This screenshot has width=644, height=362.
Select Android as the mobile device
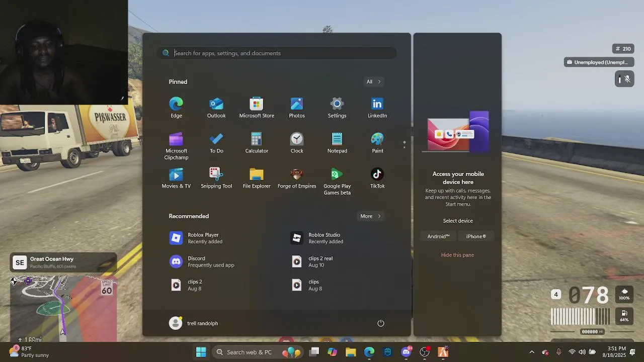[x=439, y=236]
